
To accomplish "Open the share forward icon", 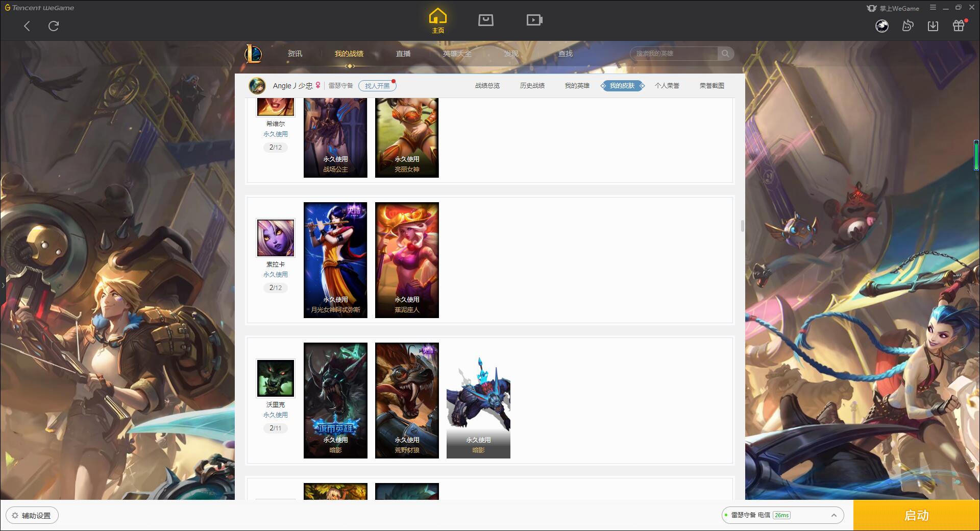I will 908,26.
